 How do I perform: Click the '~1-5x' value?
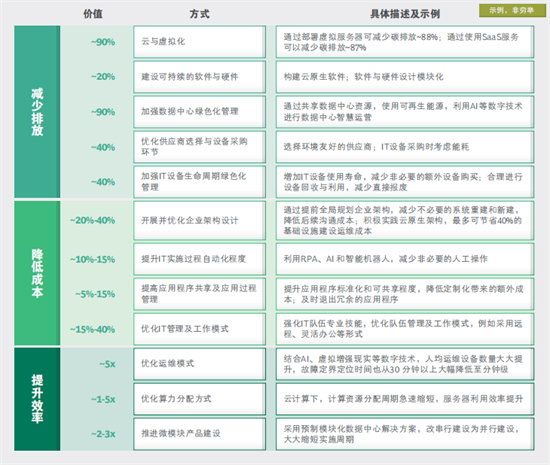[103, 399]
